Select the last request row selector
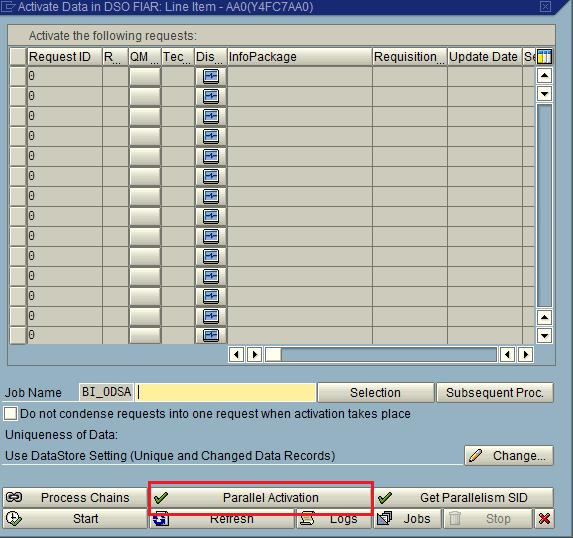 [18, 335]
